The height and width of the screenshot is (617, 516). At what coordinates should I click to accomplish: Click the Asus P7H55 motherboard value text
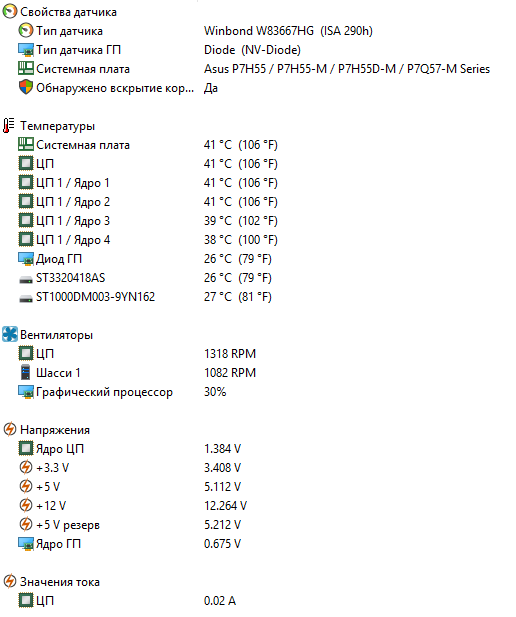pos(347,69)
